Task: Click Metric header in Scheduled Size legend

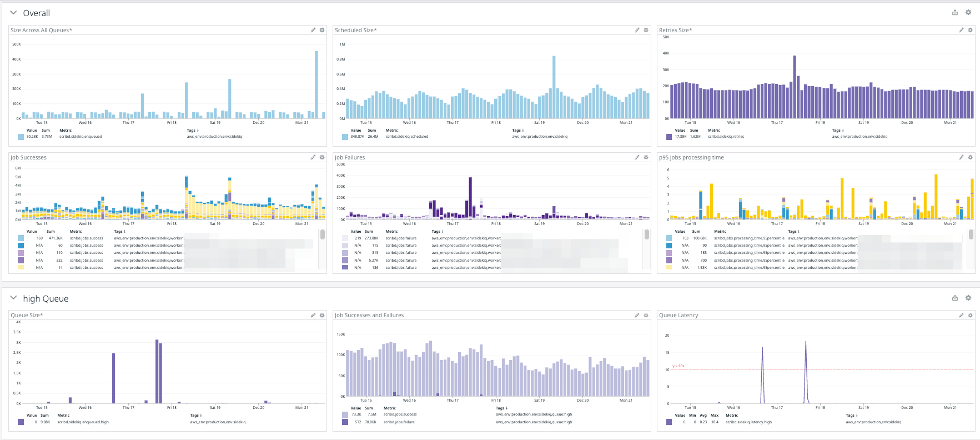Action: point(392,131)
